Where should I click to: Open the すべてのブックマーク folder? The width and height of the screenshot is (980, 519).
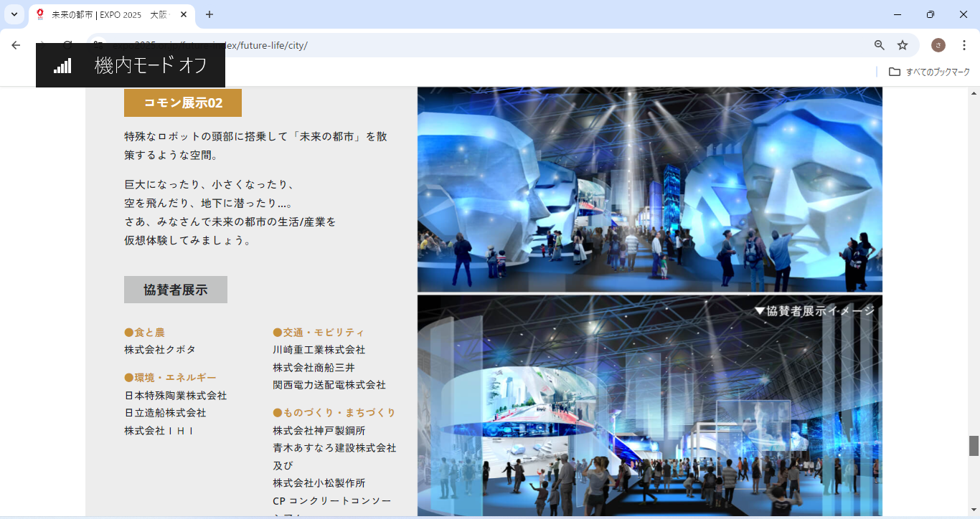[929, 72]
